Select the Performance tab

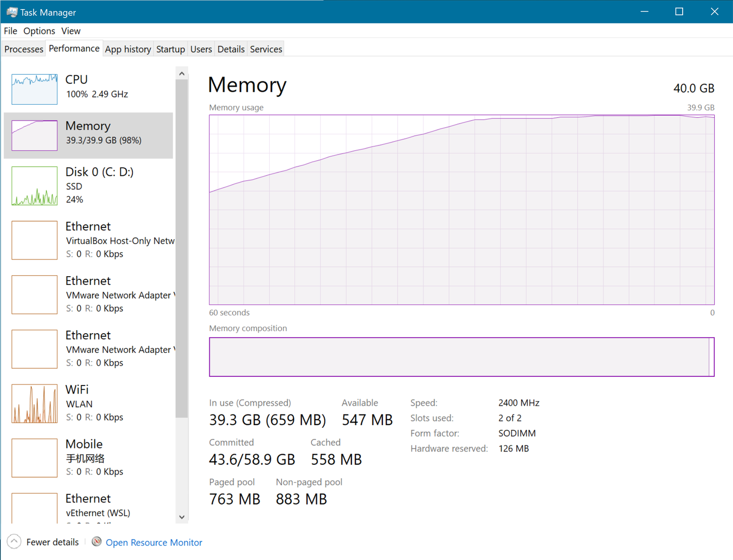74,48
